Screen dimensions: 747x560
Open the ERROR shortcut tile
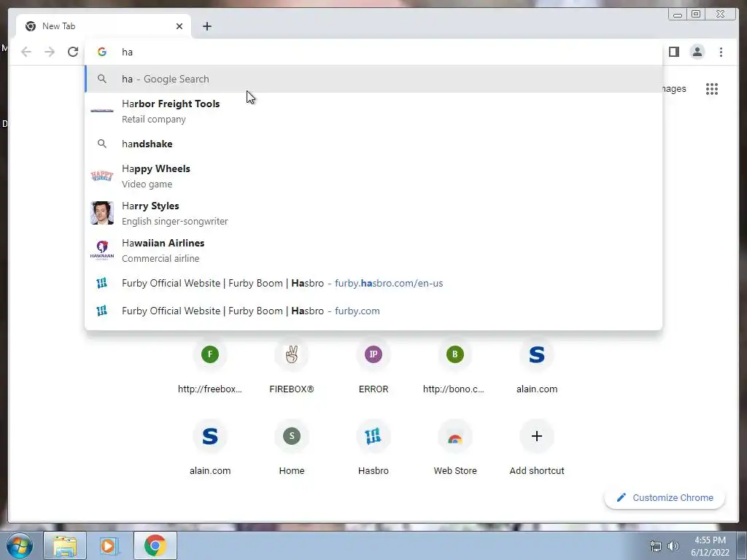tap(373, 367)
